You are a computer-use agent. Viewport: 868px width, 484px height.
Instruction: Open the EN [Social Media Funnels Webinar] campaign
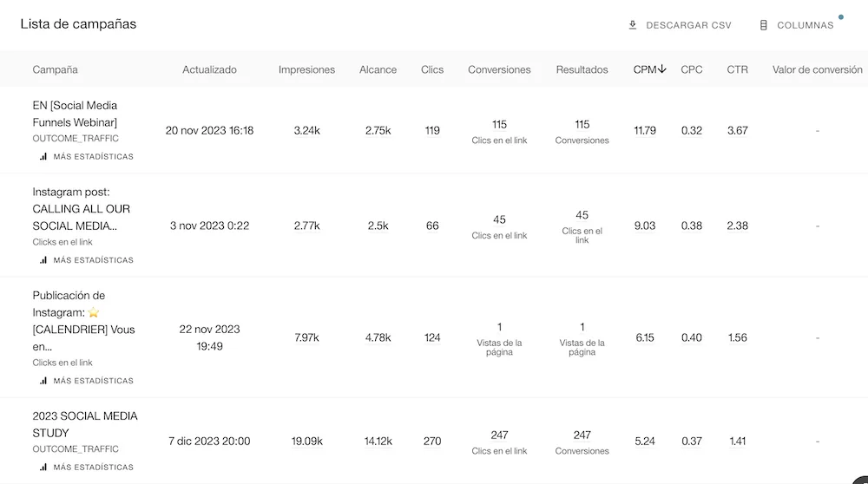pyautogui.click(x=75, y=114)
